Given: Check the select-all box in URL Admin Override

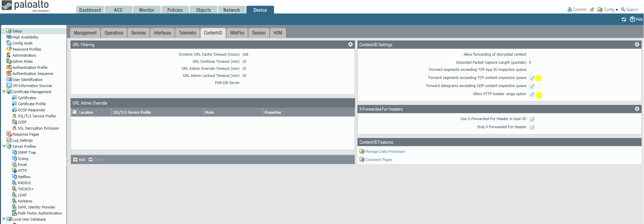Looking at the screenshot, I should tap(75, 112).
